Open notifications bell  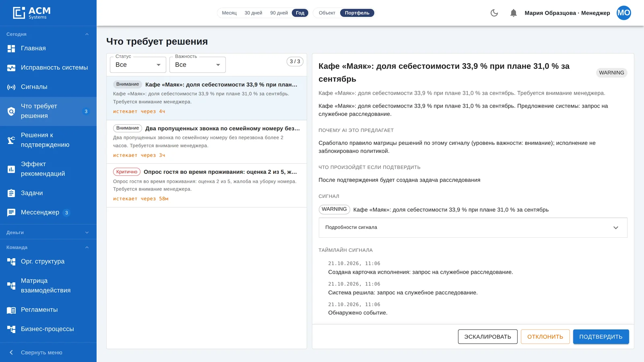[x=513, y=13]
